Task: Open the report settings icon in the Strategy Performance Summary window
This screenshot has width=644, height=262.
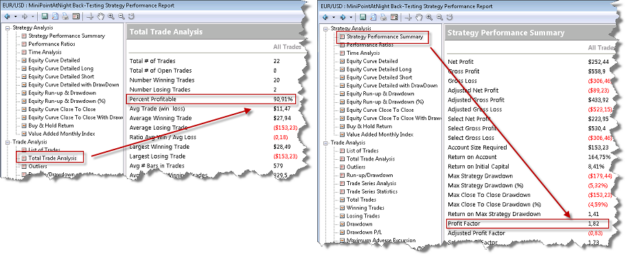Action: click(x=394, y=17)
